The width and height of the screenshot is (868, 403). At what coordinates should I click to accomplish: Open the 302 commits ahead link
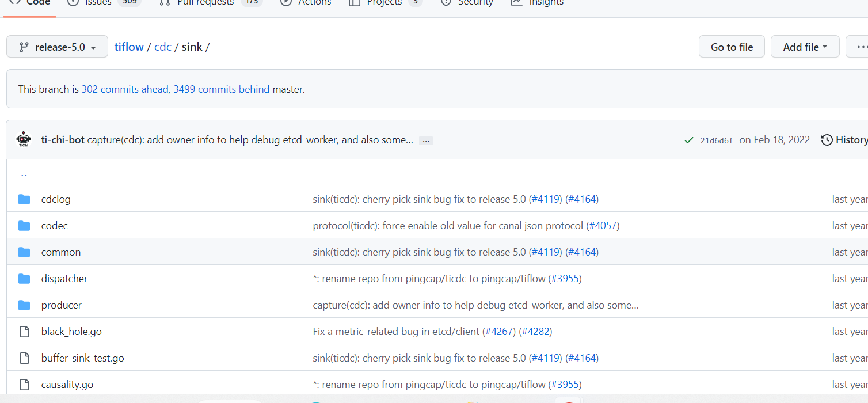point(125,89)
